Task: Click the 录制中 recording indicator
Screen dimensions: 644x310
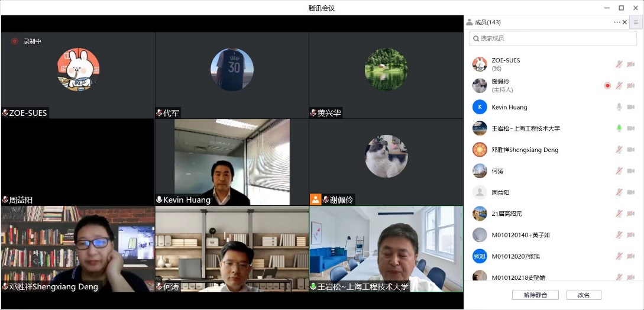Action: [26, 41]
